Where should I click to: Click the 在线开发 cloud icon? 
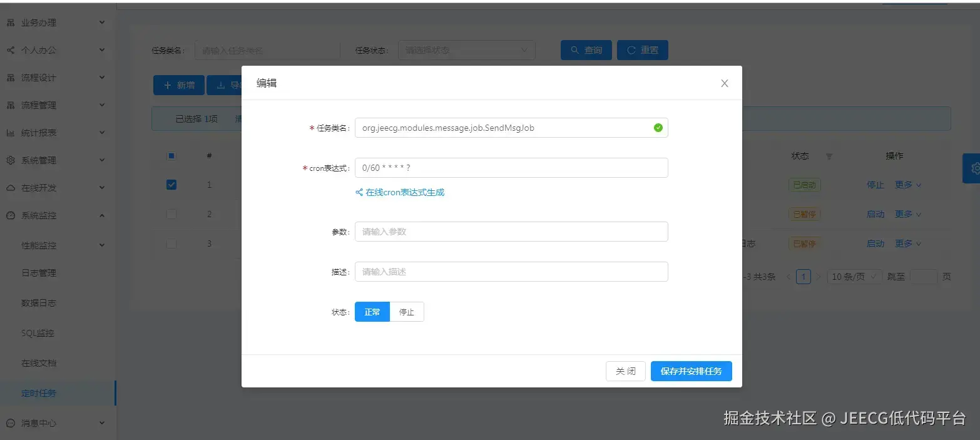[11, 188]
